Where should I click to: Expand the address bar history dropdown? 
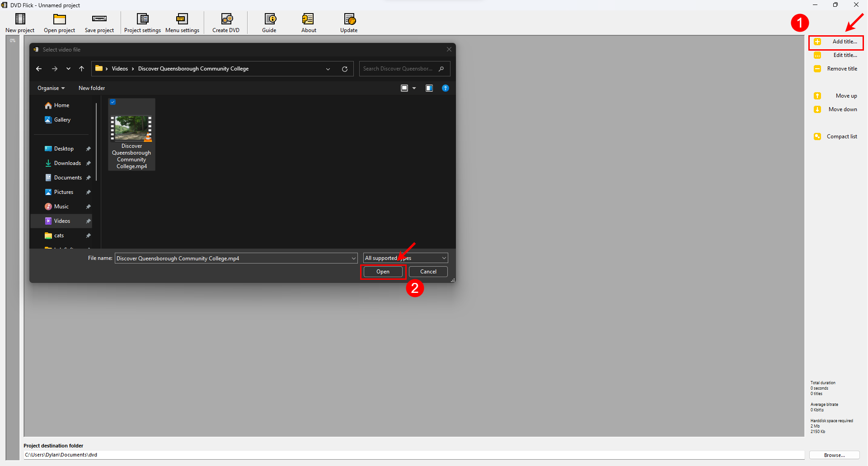click(328, 69)
